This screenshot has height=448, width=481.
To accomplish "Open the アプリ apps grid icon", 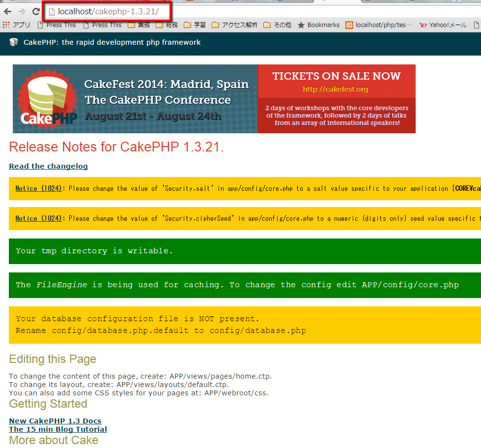I will (x=6, y=25).
